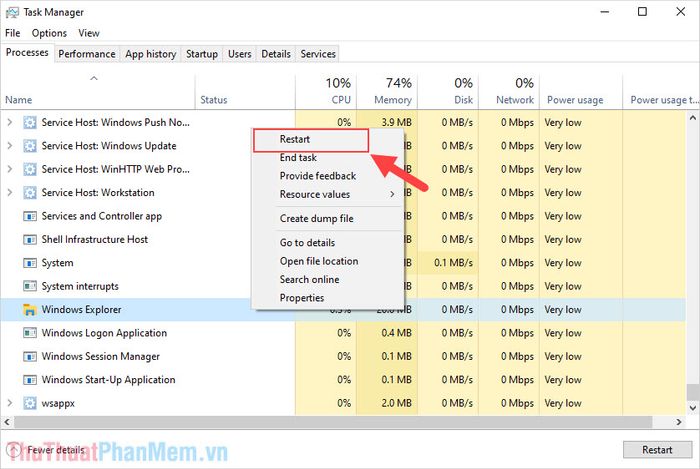Click the 3.9 MB memory value
700x469 pixels.
point(396,122)
